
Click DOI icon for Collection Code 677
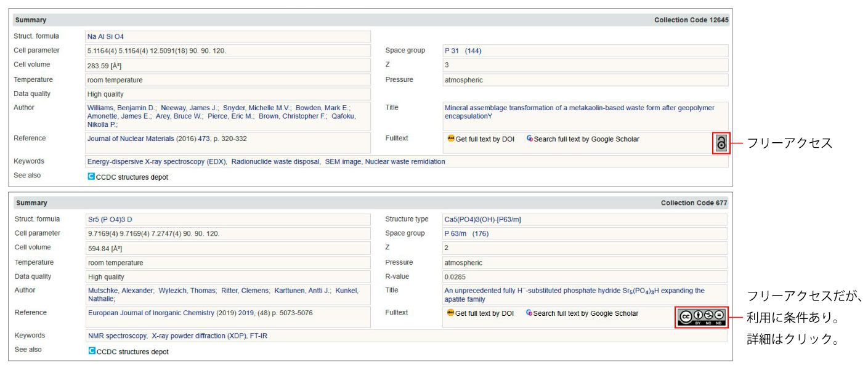click(450, 313)
